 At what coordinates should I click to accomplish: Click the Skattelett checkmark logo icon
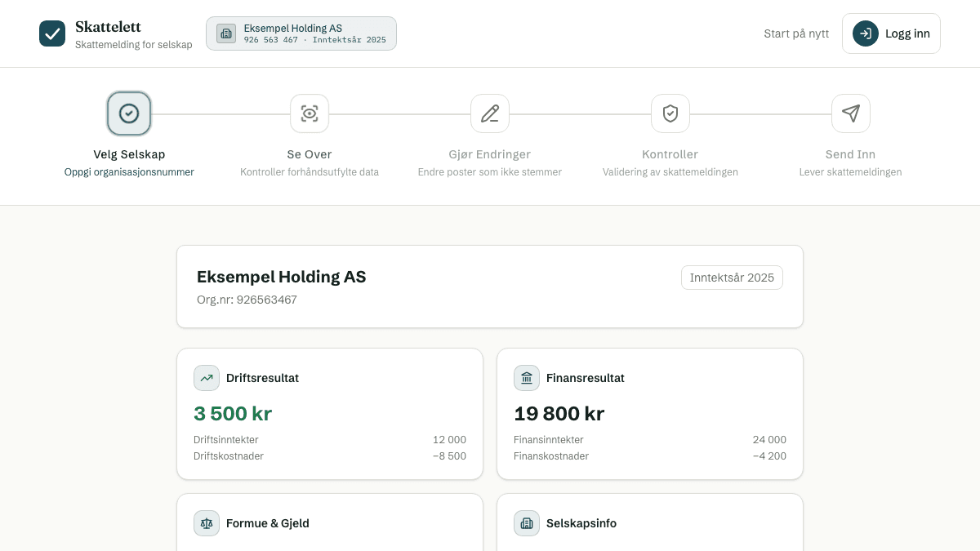click(52, 33)
